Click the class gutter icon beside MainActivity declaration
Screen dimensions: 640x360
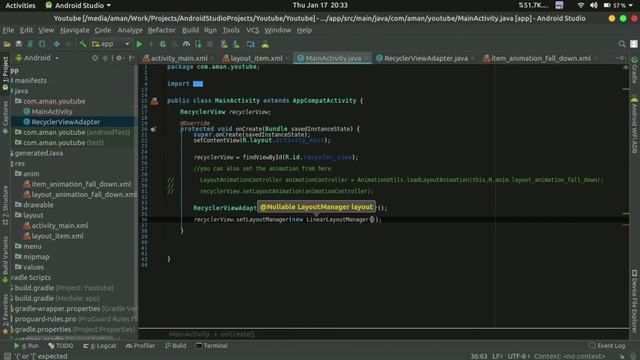[154, 101]
